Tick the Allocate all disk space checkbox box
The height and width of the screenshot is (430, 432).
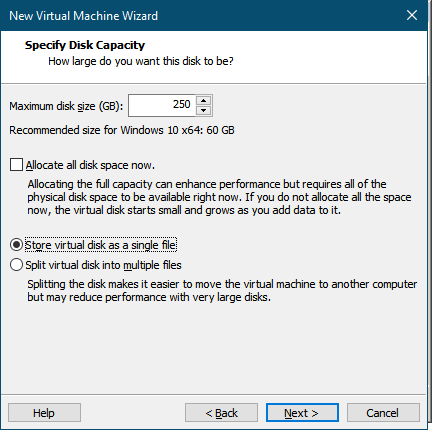16,165
